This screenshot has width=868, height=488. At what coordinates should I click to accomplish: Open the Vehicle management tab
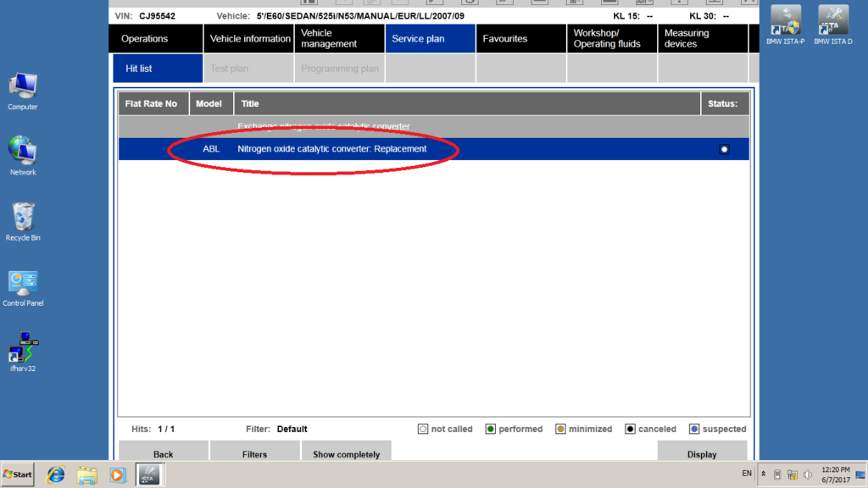point(339,39)
